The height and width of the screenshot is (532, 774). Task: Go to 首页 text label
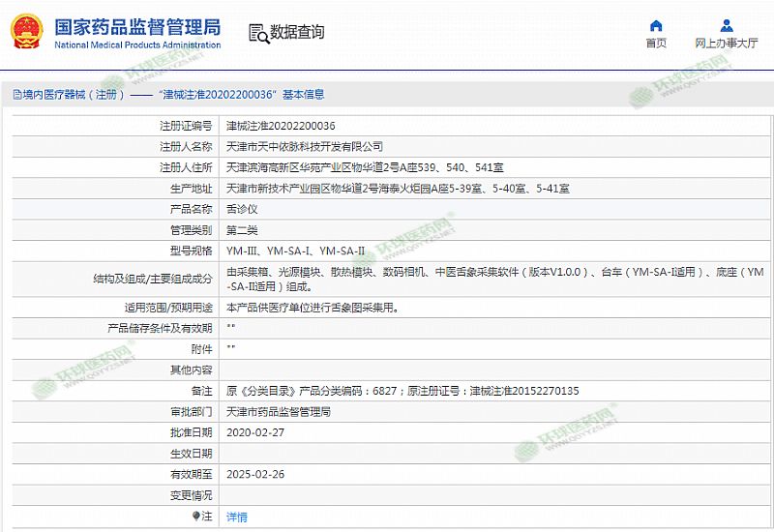pos(656,44)
